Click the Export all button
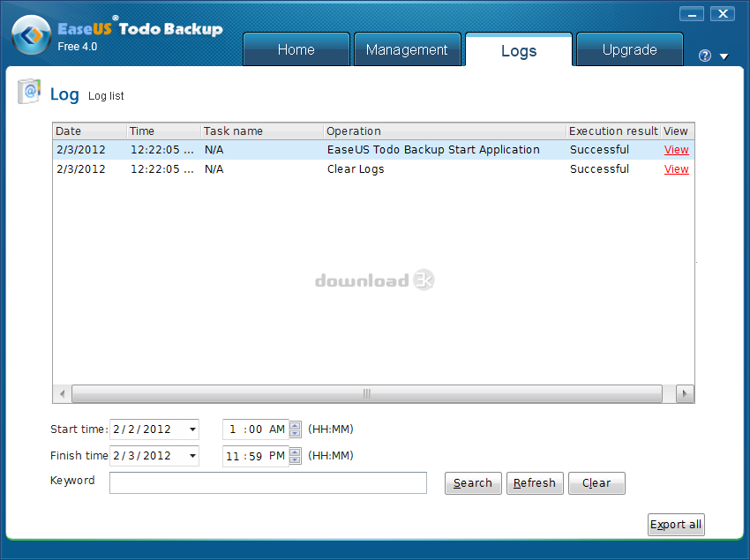Viewport: 750px width, 560px height. (x=676, y=524)
